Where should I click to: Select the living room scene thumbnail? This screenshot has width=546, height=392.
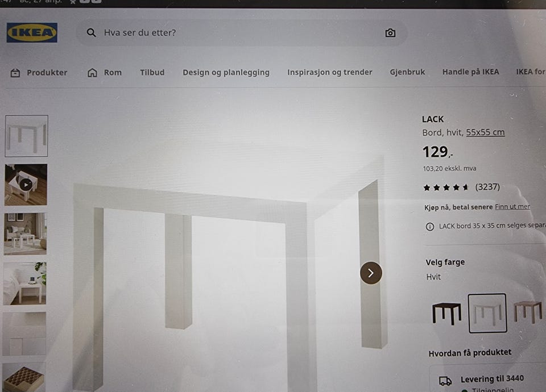[25, 233]
